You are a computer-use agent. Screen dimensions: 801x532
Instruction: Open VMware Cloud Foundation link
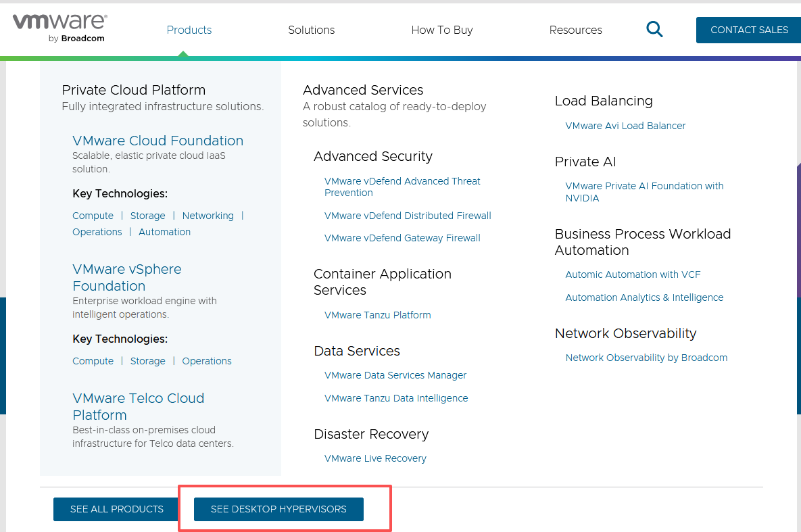(x=158, y=141)
